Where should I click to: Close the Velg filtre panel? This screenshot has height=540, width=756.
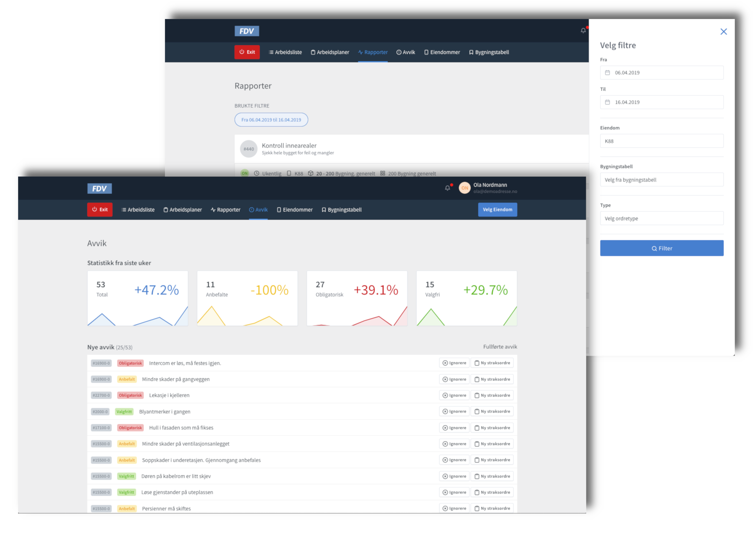coord(724,31)
